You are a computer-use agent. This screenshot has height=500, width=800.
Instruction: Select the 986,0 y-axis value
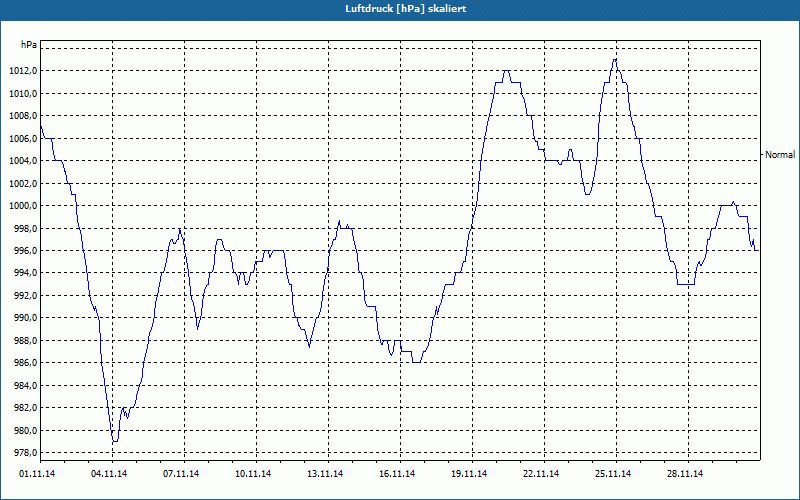pyautogui.click(x=26, y=363)
